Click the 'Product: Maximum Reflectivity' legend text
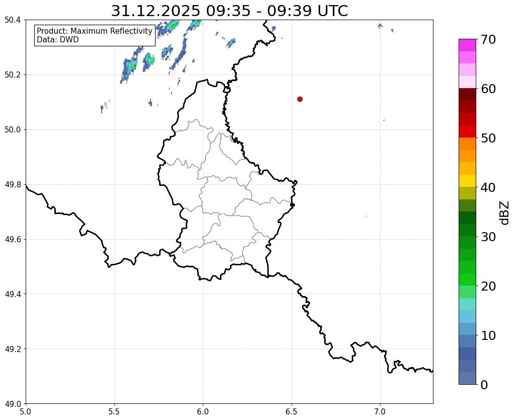Image resolution: width=515 pixels, height=420 pixels. pos(95,31)
